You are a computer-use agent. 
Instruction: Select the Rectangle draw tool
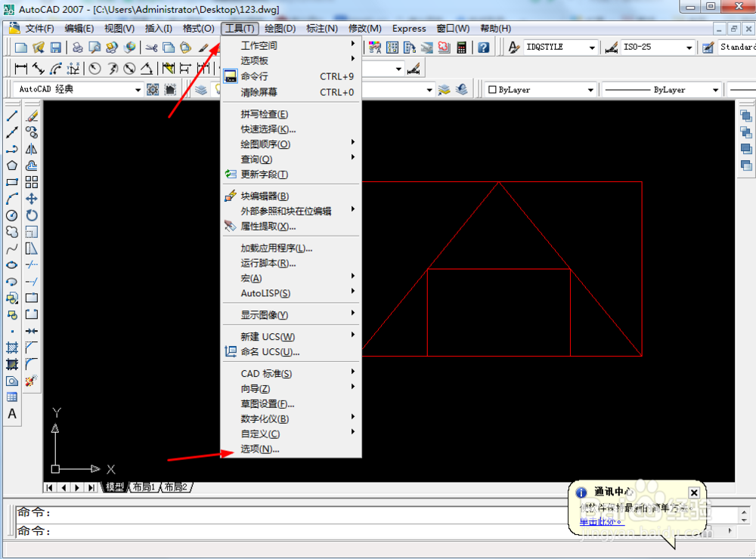pyautogui.click(x=12, y=182)
